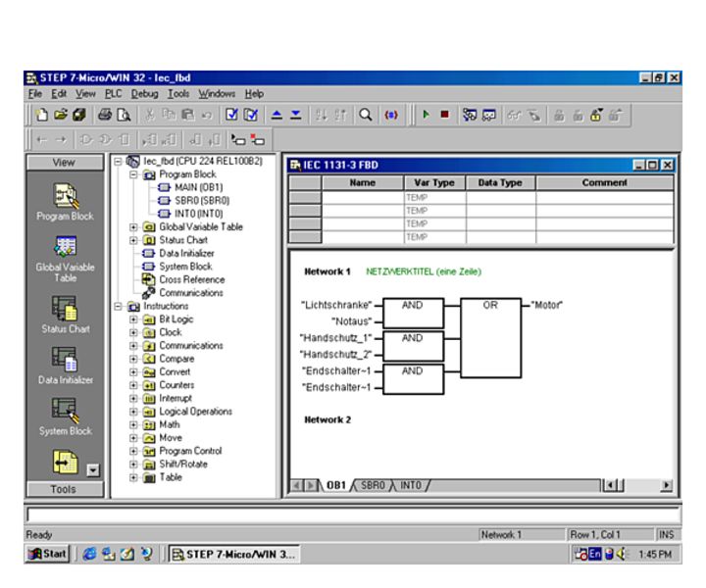Expand the Math instruction folder

pos(133,424)
